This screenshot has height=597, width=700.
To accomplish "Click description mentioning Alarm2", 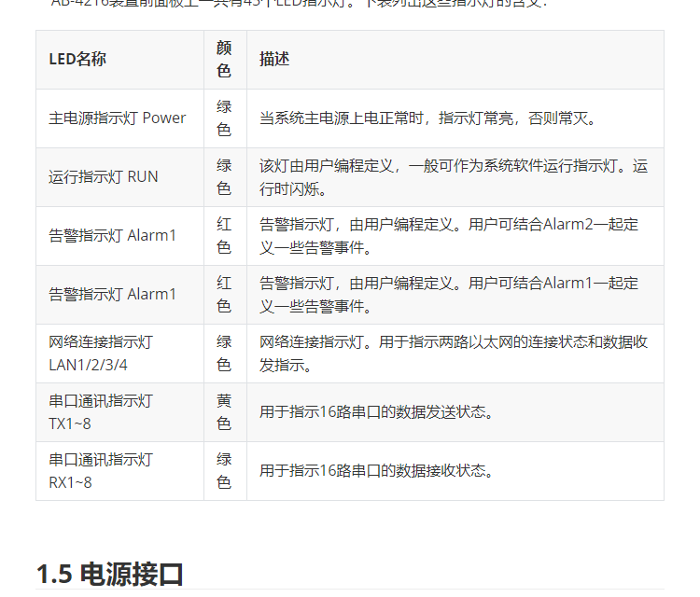I will (x=449, y=236).
